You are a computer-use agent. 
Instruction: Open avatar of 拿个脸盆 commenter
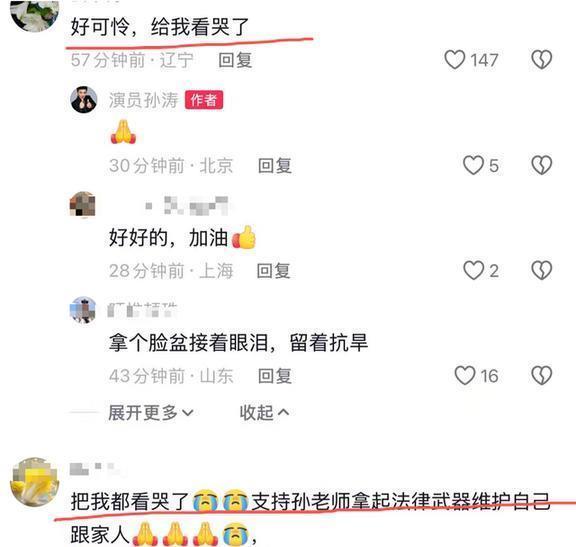(83, 310)
